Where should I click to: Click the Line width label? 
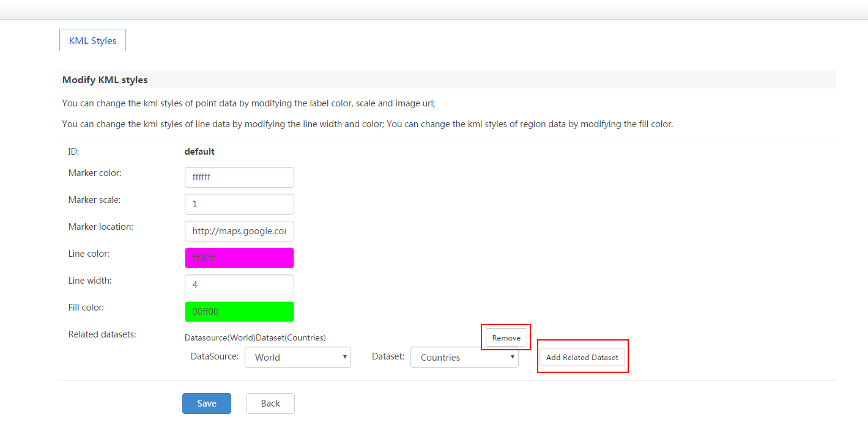click(90, 281)
